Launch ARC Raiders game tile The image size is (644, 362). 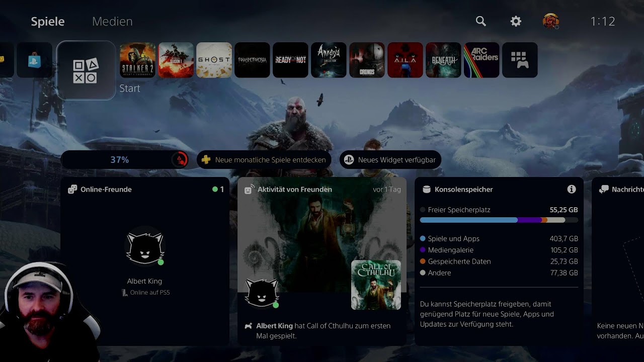(x=481, y=60)
